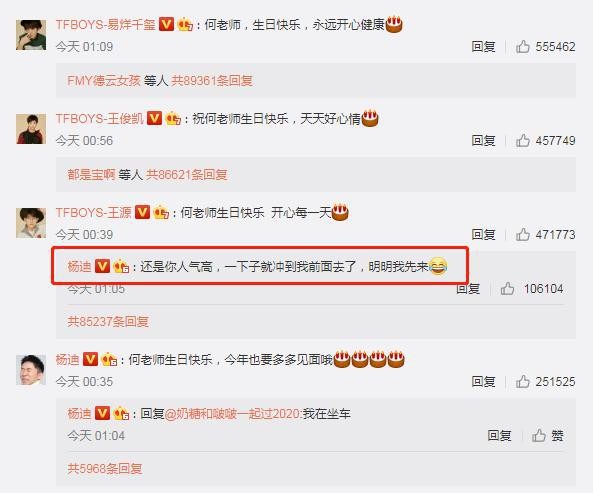Like the TFBOYS-易烊千玺 comment via thumbs-up
Image resolution: width=593 pixels, height=493 pixels.
pos(523,47)
